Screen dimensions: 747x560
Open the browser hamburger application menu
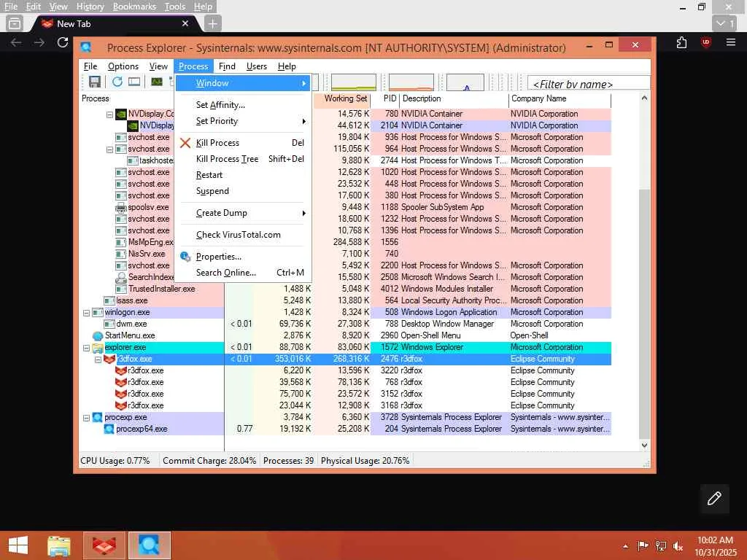pyautogui.click(x=731, y=42)
